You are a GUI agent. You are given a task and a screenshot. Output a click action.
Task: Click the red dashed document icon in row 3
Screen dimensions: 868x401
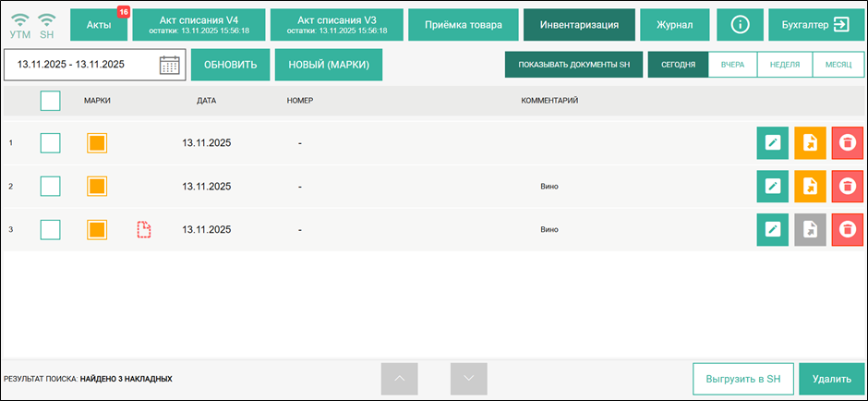(143, 229)
